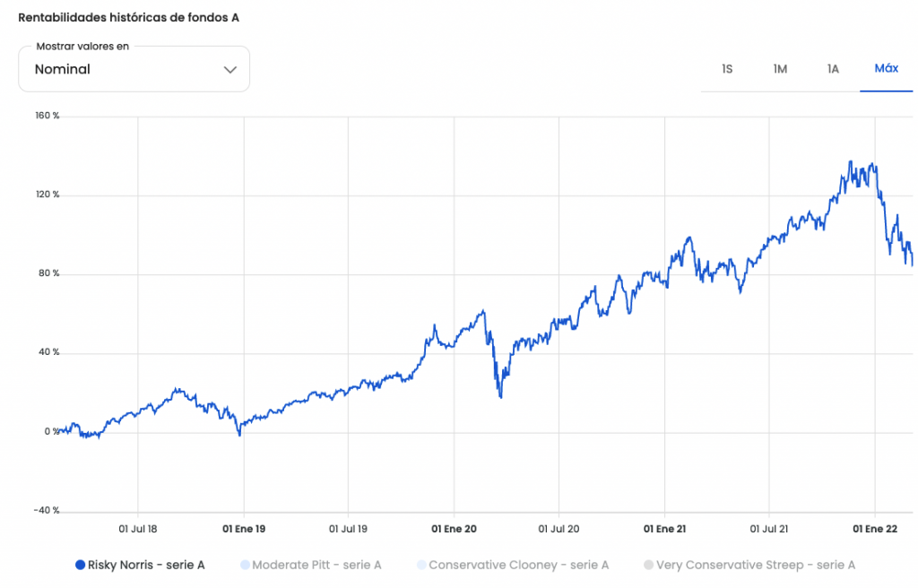Image resolution: width=918 pixels, height=588 pixels.
Task: Enable Conservative Clooney legend dot
Action: [421, 566]
